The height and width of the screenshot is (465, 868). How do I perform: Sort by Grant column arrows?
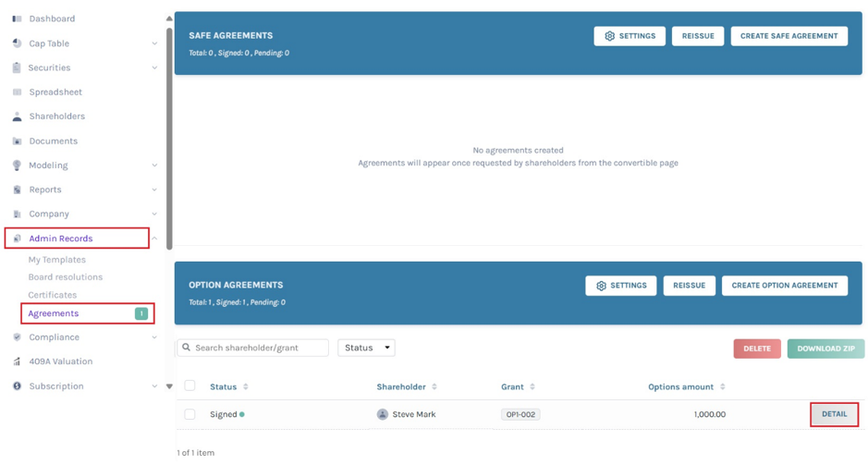coord(532,387)
